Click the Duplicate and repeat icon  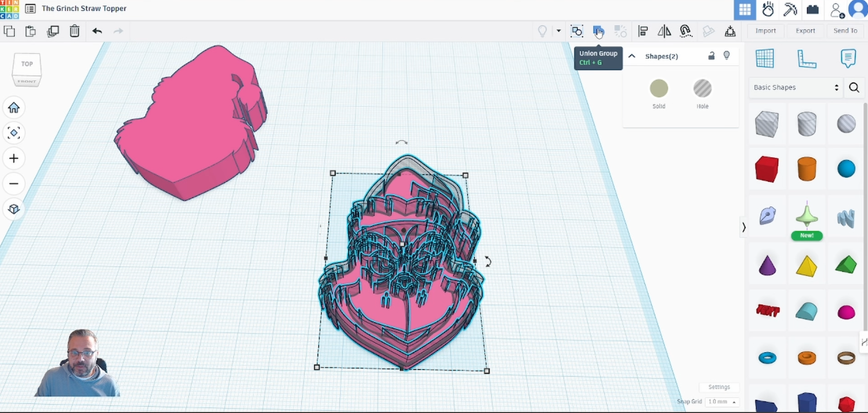tap(53, 31)
